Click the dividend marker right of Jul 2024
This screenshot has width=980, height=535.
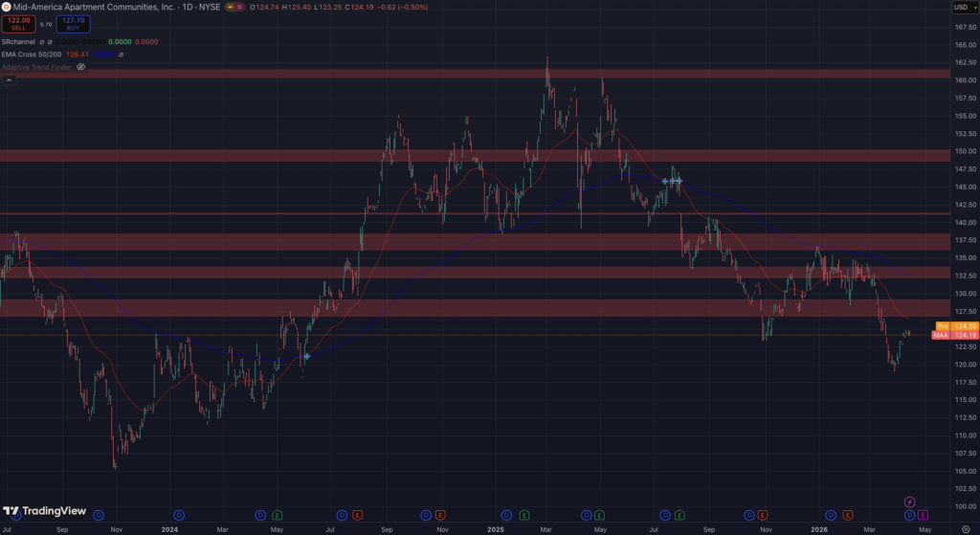[x=342, y=515]
